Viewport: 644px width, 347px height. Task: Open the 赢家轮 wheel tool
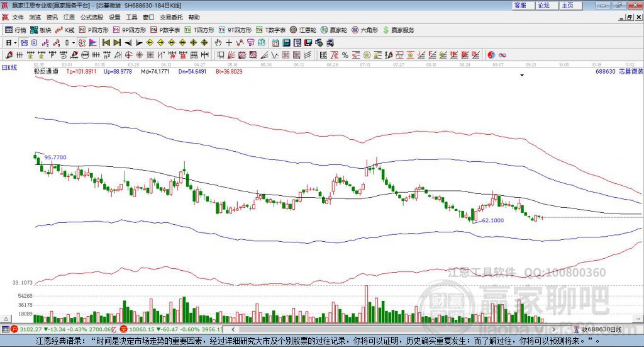pos(334,30)
